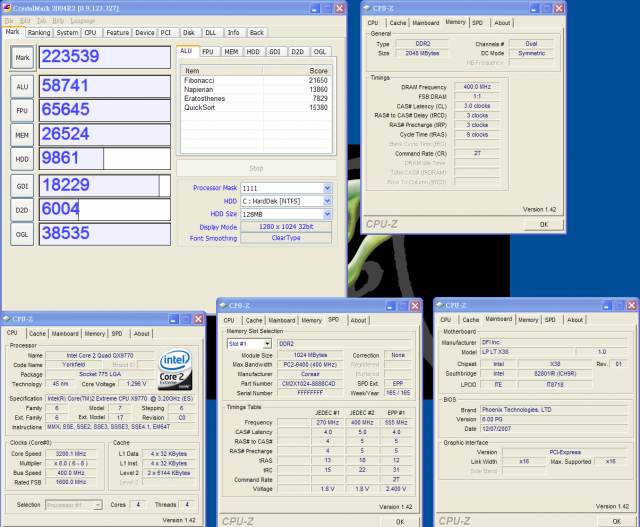Run the OGL benchmark button
Screen dimensions: 640x527
click(x=22, y=234)
